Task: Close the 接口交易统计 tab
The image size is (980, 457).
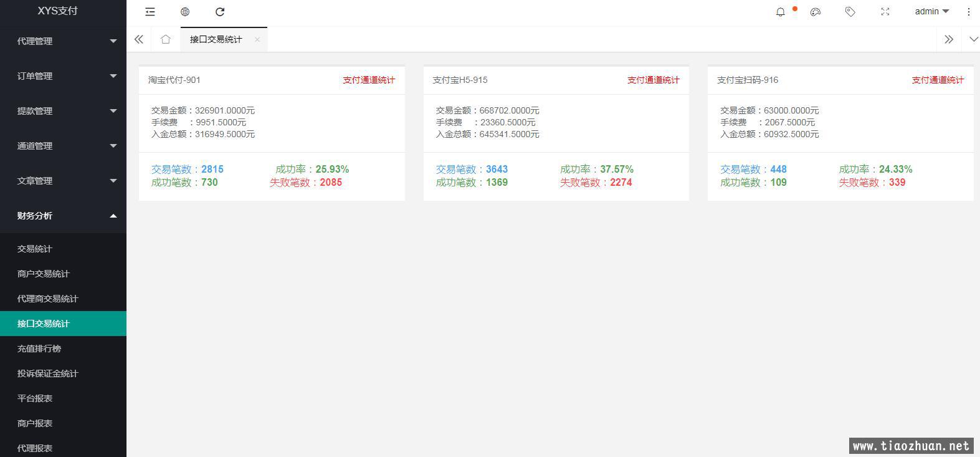Action: (x=257, y=39)
